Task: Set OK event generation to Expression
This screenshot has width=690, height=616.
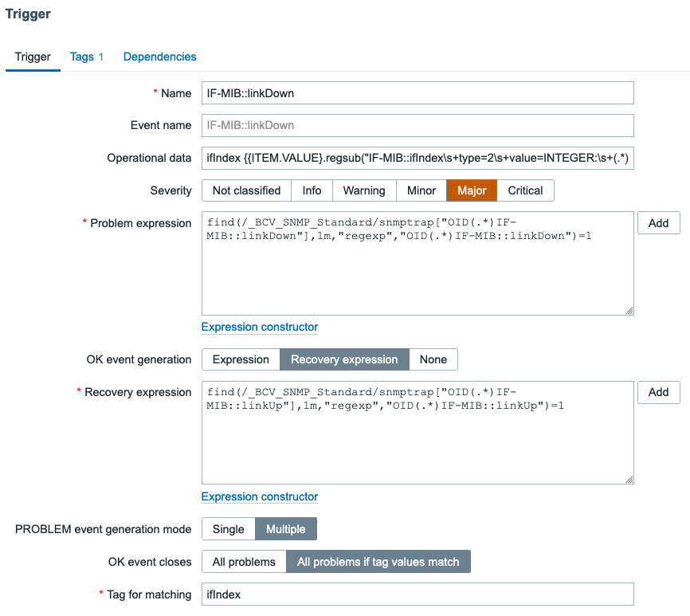Action: coord(241,359)
